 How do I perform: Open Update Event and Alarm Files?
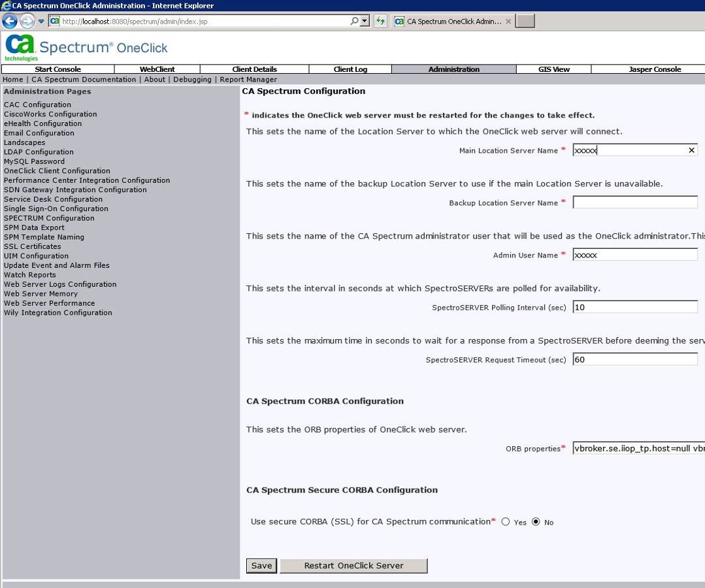[57, 265]
